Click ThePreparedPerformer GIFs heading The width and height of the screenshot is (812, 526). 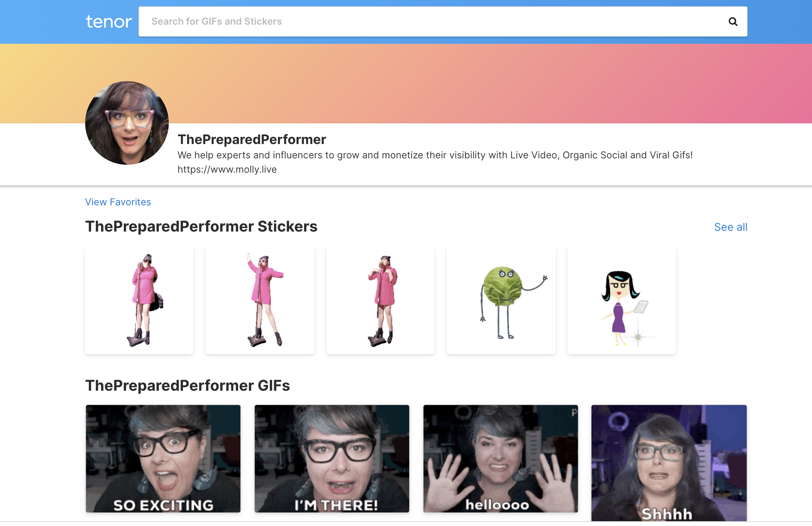(x=187, y=386)
